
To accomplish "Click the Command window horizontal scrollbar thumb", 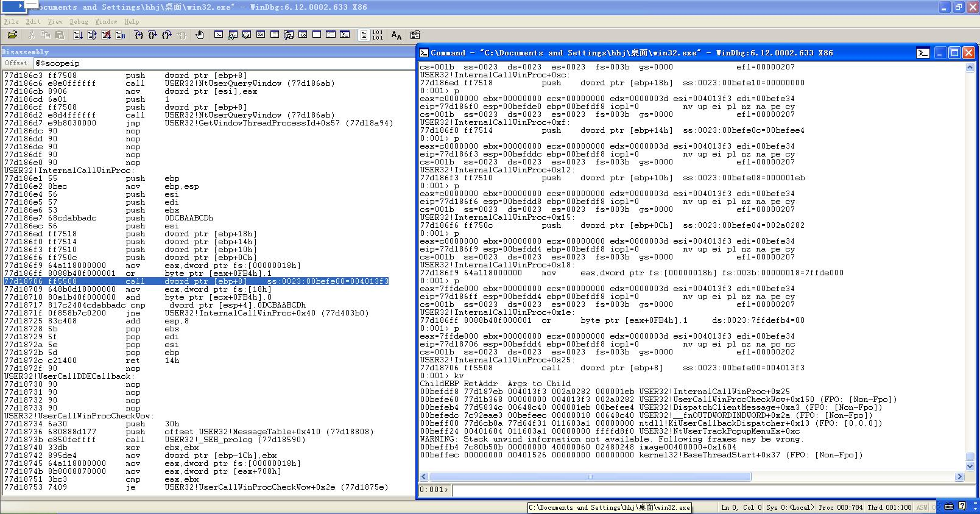I will tap(589, 477).
